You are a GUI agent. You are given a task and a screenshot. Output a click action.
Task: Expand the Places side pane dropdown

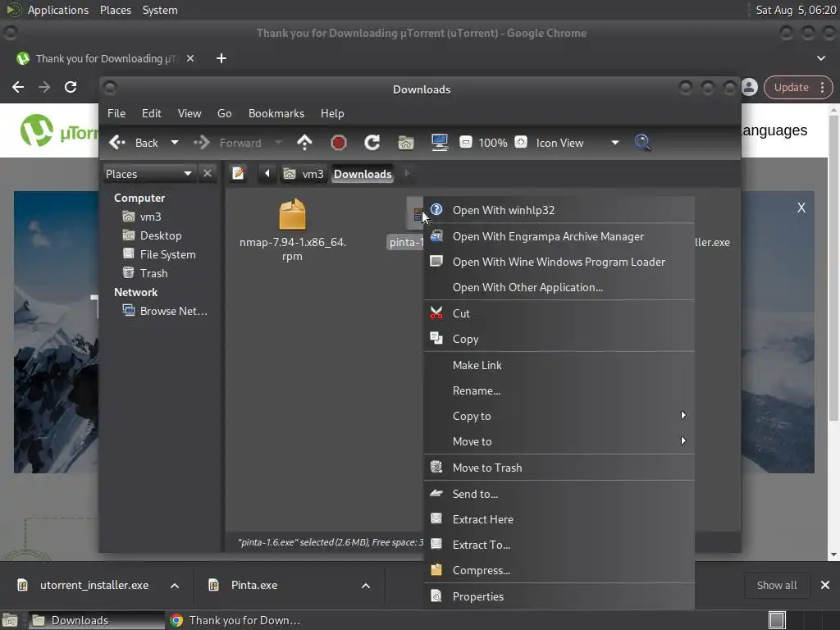(149, 174)
